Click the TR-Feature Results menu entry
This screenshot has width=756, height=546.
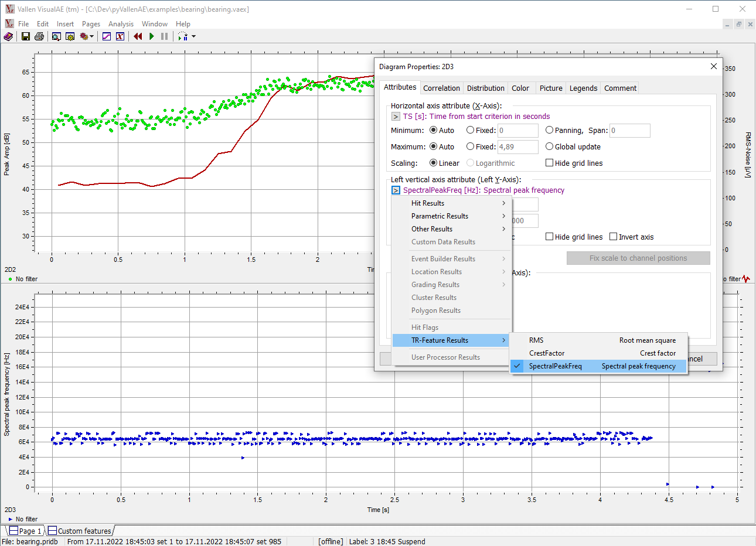451,340
